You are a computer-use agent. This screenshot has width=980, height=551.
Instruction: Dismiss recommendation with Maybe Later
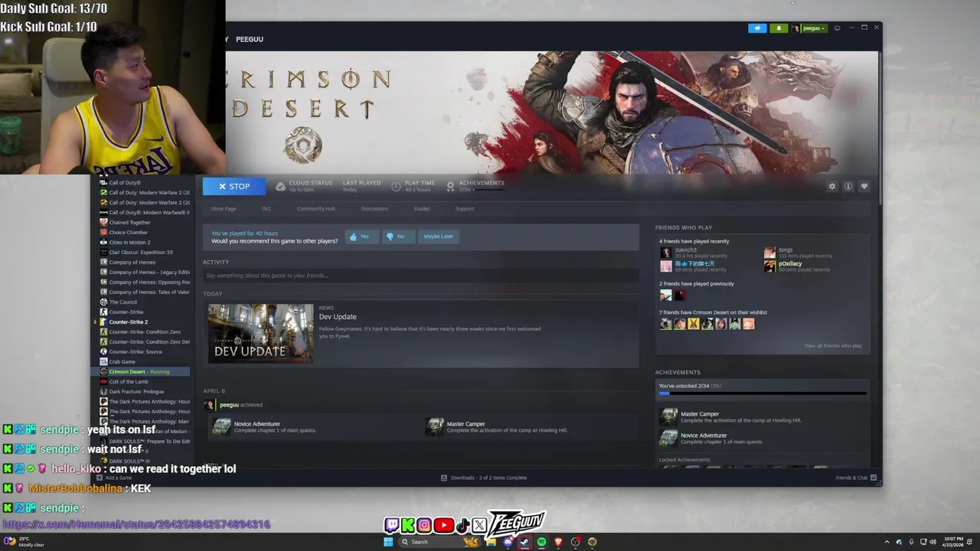tap(439, 236)
